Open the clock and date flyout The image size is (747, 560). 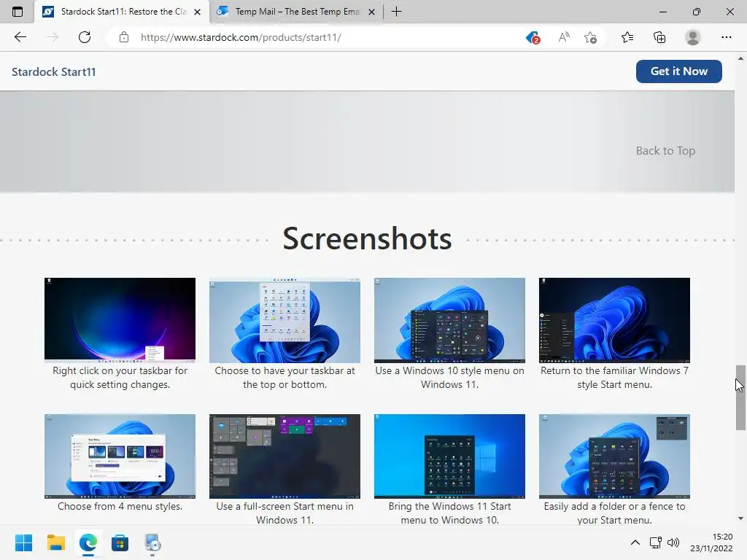[712, 542]
